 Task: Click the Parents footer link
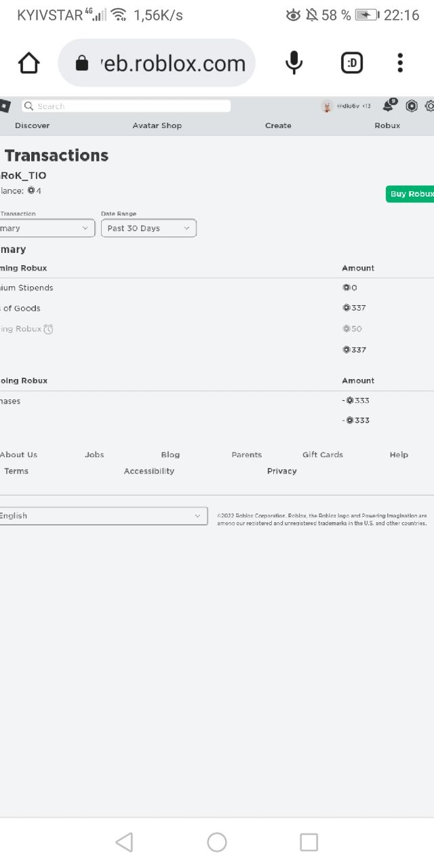coord(246,455)
